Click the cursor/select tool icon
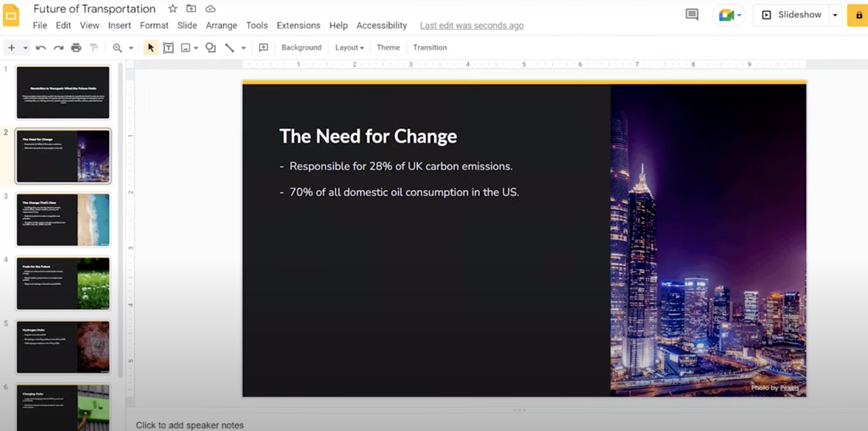Image resolution: width=868 pixels, height=431 pixels. pos(150,48)
